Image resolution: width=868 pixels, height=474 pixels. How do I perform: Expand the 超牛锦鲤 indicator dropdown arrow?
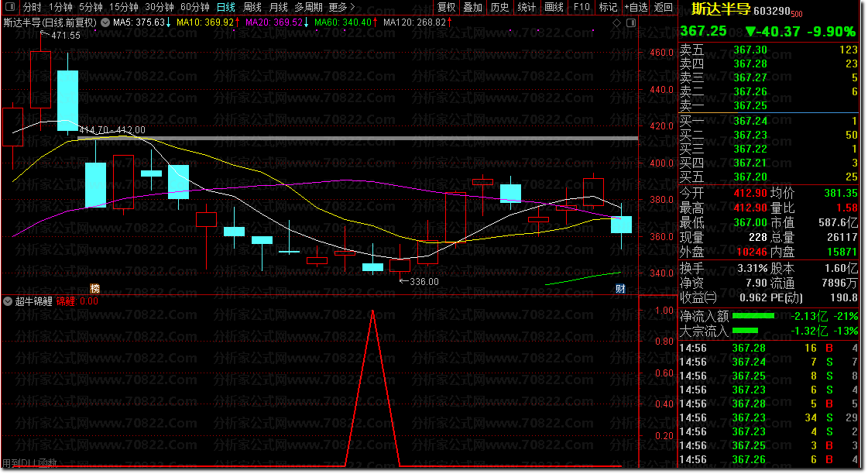pos(8,301)
